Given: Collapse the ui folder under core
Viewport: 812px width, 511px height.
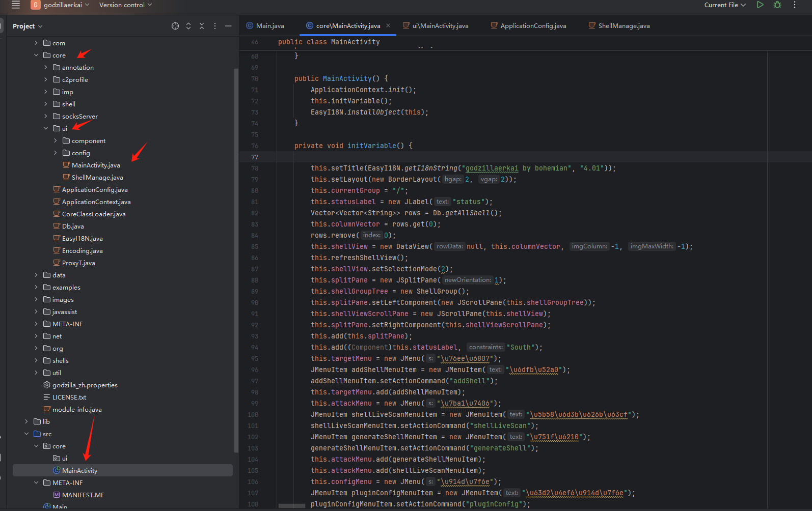Looking at the screenshot, I should pos(46,129).
